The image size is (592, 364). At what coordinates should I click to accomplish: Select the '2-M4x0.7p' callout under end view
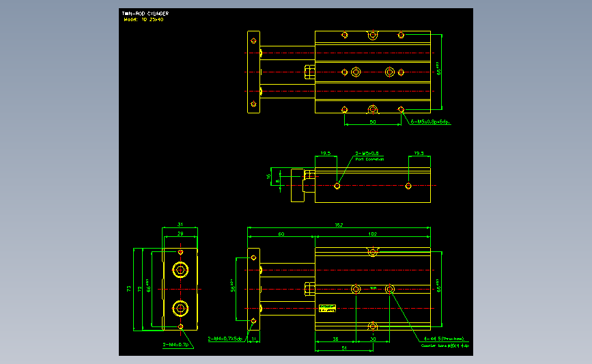[x=176, y=345]
